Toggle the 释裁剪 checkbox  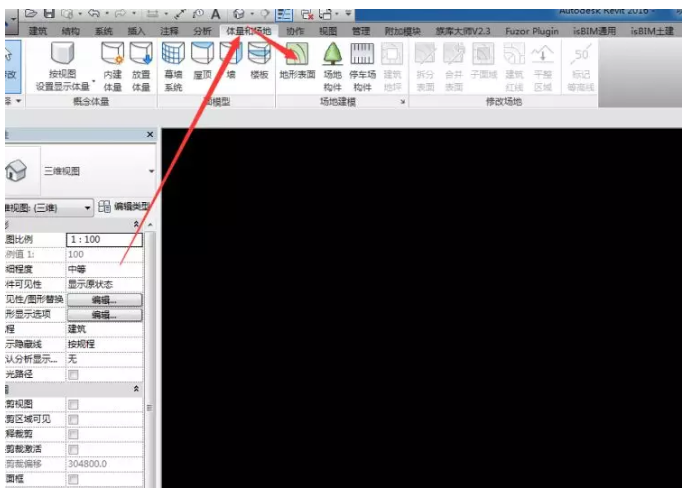pos(73,434)
